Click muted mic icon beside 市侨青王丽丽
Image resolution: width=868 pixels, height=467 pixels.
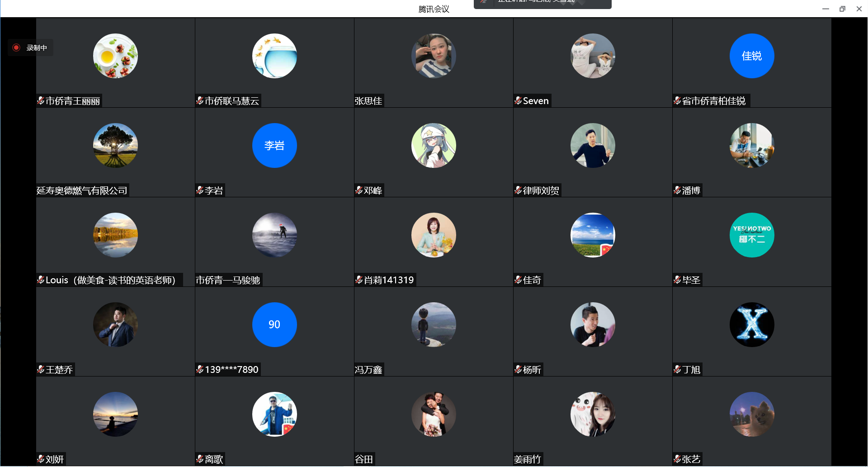tap(41, 100)
